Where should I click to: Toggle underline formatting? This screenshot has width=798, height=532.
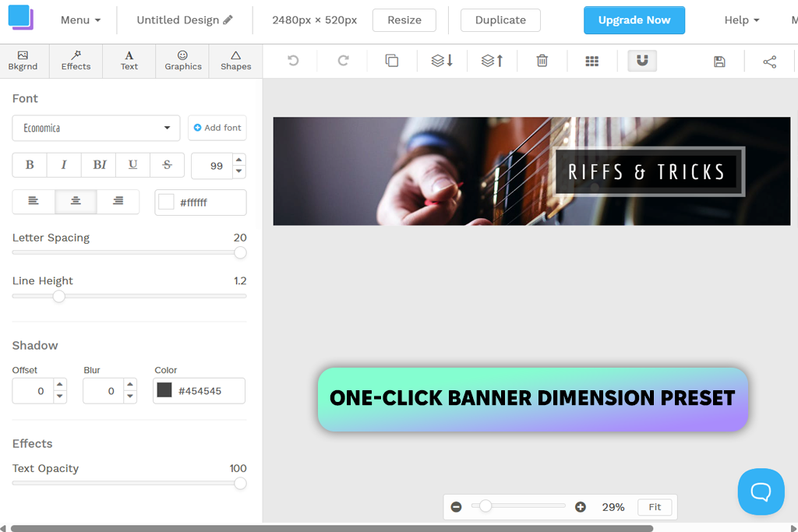coord(132,165)
